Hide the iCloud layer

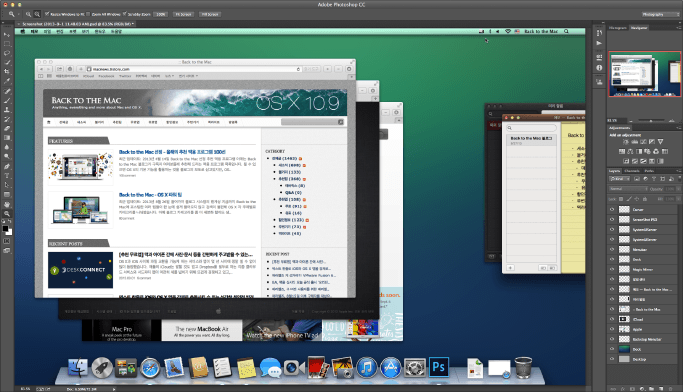(612, 319)
